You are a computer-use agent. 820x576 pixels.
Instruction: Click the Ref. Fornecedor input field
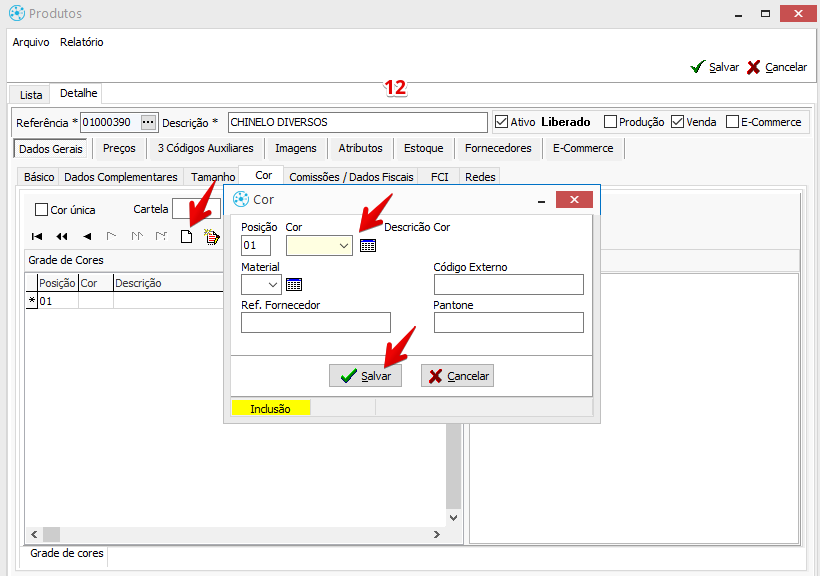315,322
